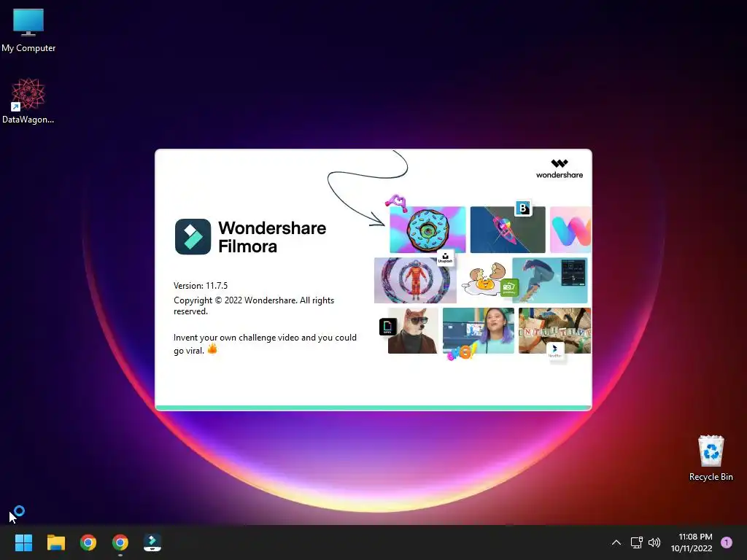Click the cracked egg sticker thumbnail
The image size is (747, 560).
click(484, 281)
